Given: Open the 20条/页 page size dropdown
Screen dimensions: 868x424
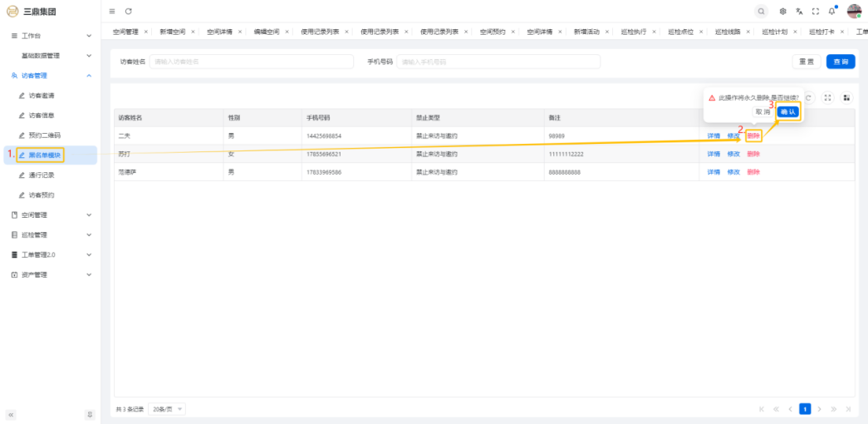Looking at the screenshot, I should click(x=168, y=409).
